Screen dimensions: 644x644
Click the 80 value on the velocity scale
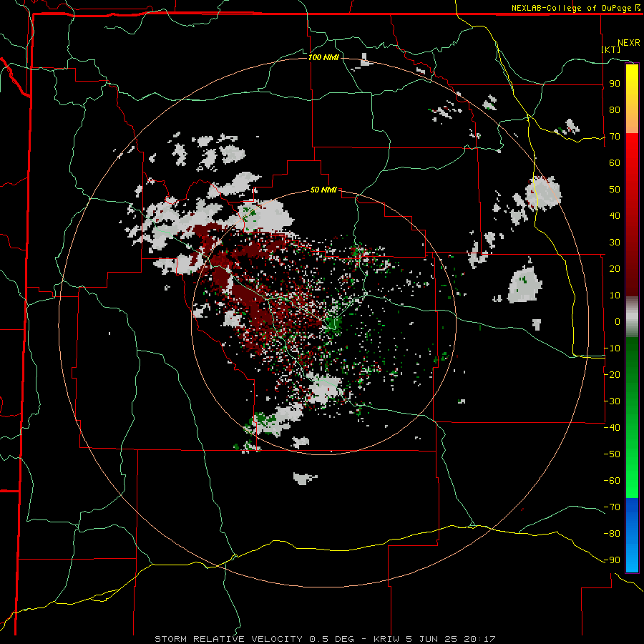pos(615,110)
